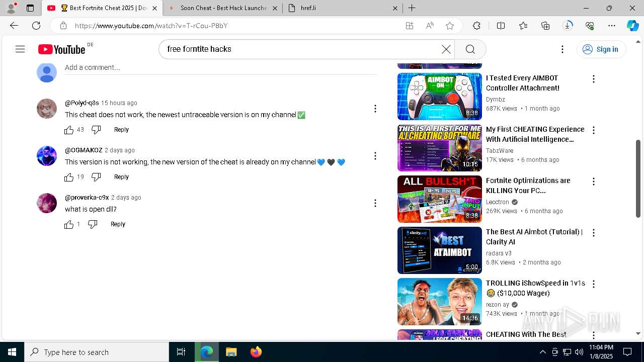The image size is (644, 362).
Task: Open the Collections icon
Action: pyautogui.click(x=545, y=26)
